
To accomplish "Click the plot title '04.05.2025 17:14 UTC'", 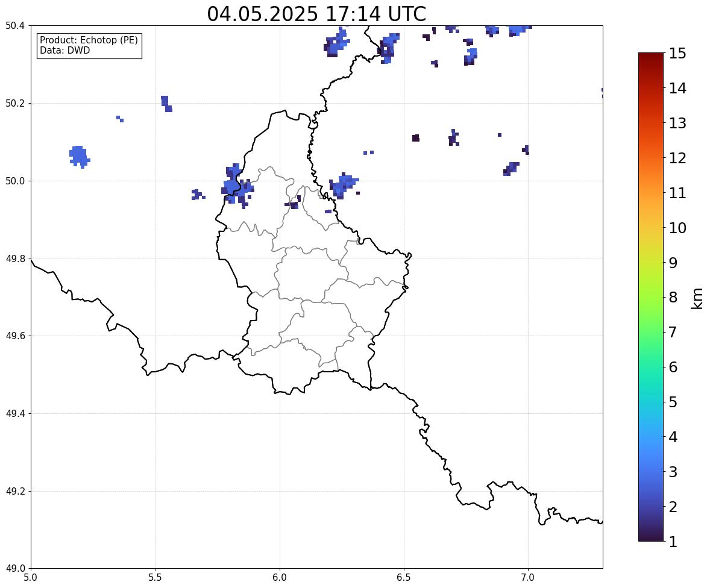I will tap(316, 14).
